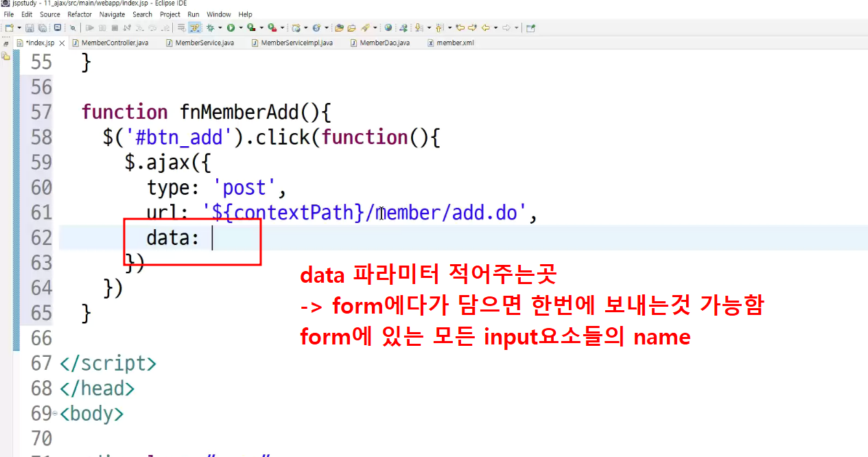Click the External Tools run icon
This screenshot has height=457, width=868.
(272, 28)
